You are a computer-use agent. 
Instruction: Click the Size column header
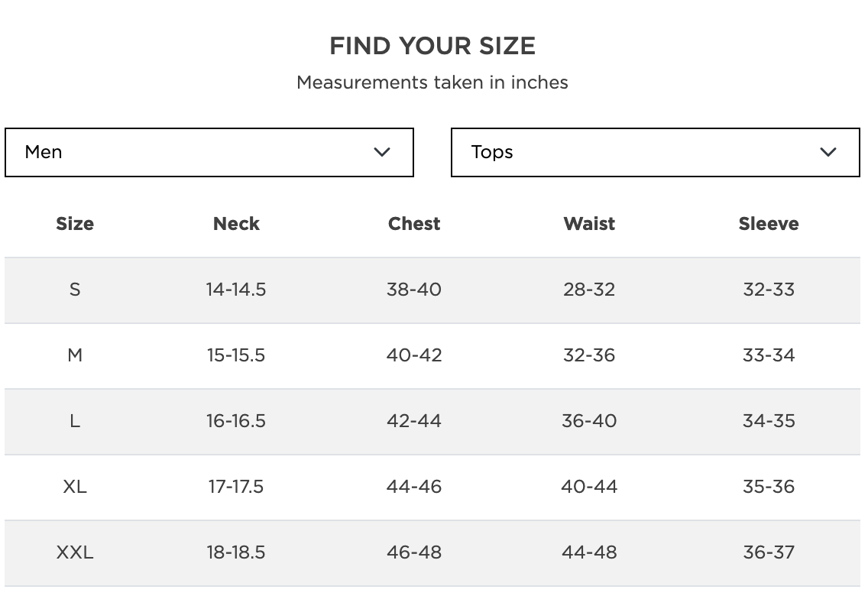pos(75,224)
